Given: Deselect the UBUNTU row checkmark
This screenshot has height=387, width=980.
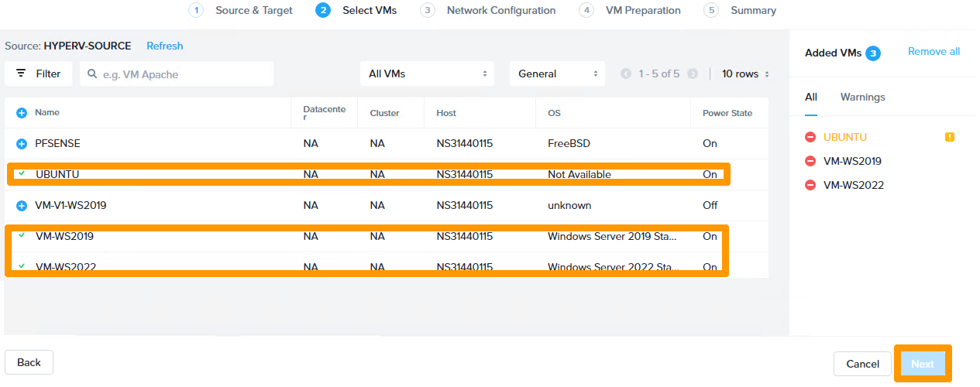Looking at the screenshot, I should [22, 173].
